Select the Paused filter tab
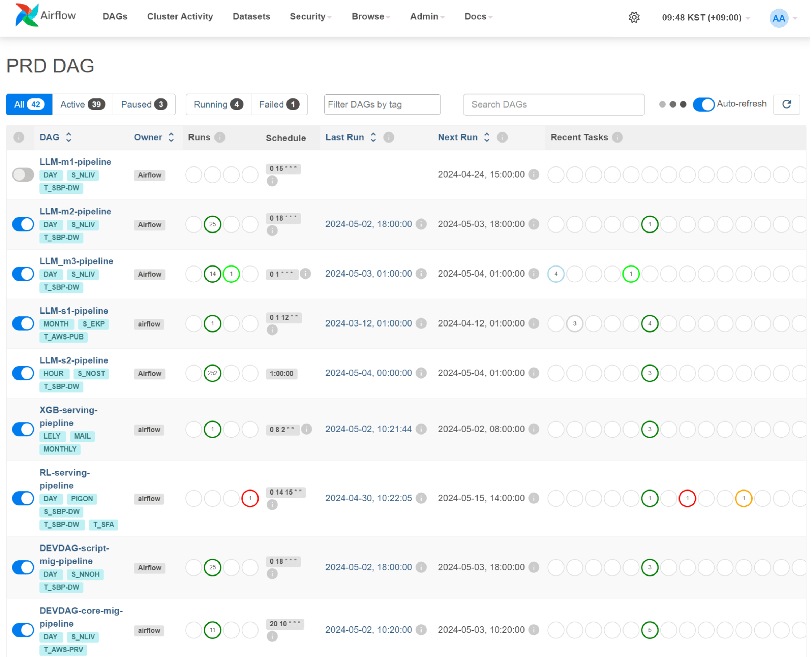This screenshot has width=812, height=657. coord(144,104)
